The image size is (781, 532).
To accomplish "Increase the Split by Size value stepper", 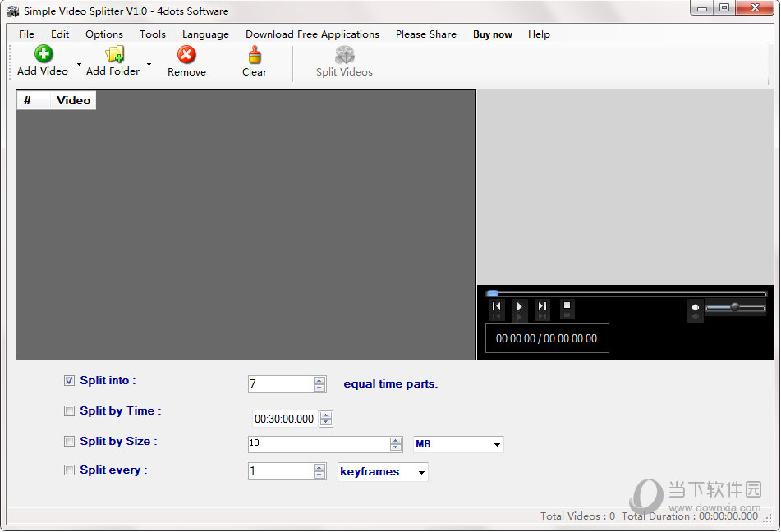I will [396, 441].
